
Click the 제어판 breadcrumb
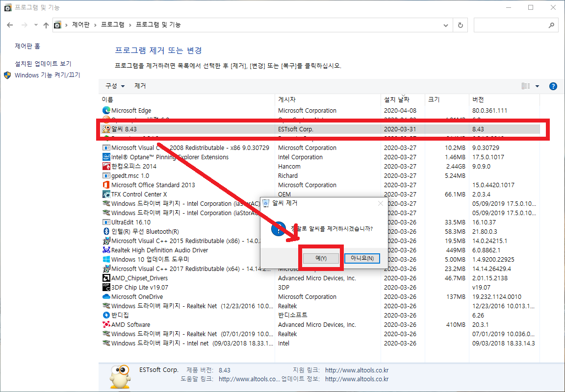[x=81, y=25]
